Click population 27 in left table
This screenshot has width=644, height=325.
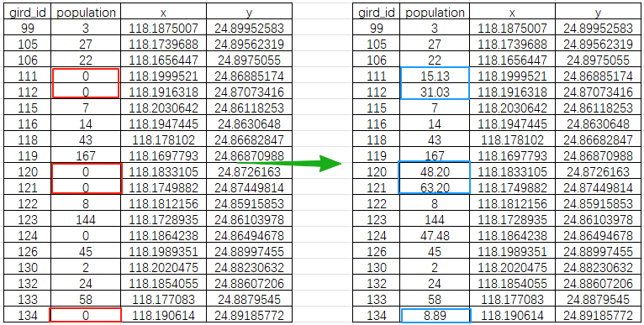86,44
